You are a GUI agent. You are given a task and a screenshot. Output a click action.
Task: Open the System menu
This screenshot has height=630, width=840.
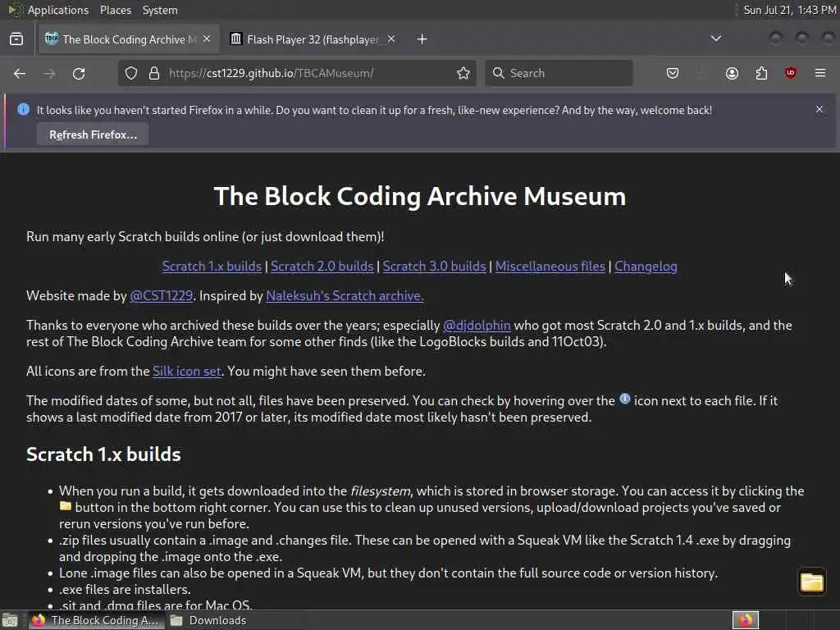pos(160,10)
